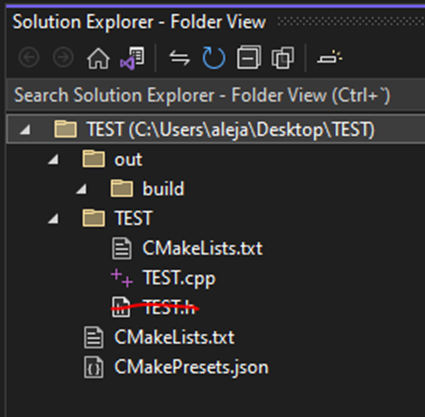Collapse All items in the tree
Screen dimensions: 425x417
[x=249, y=58]
